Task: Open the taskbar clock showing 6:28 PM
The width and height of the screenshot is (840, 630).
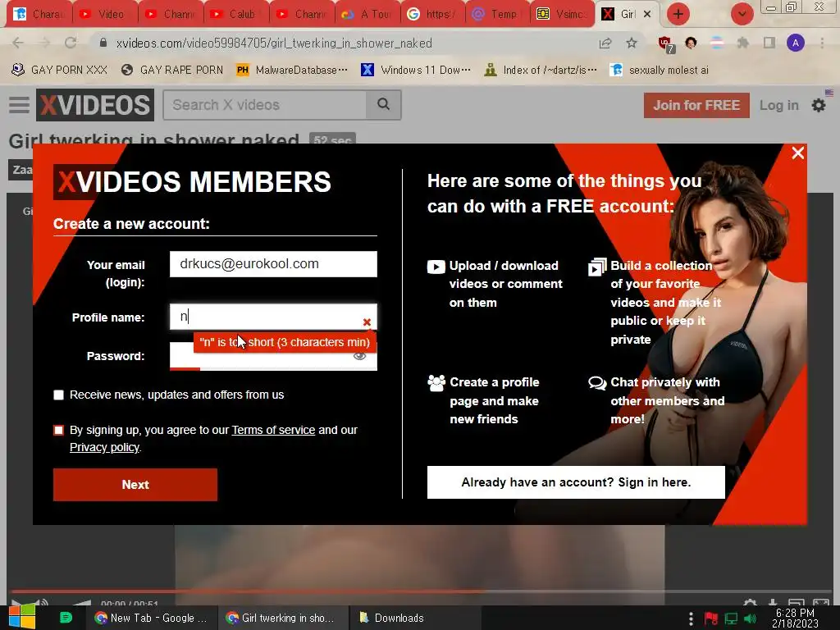Action: click(795, 619)
